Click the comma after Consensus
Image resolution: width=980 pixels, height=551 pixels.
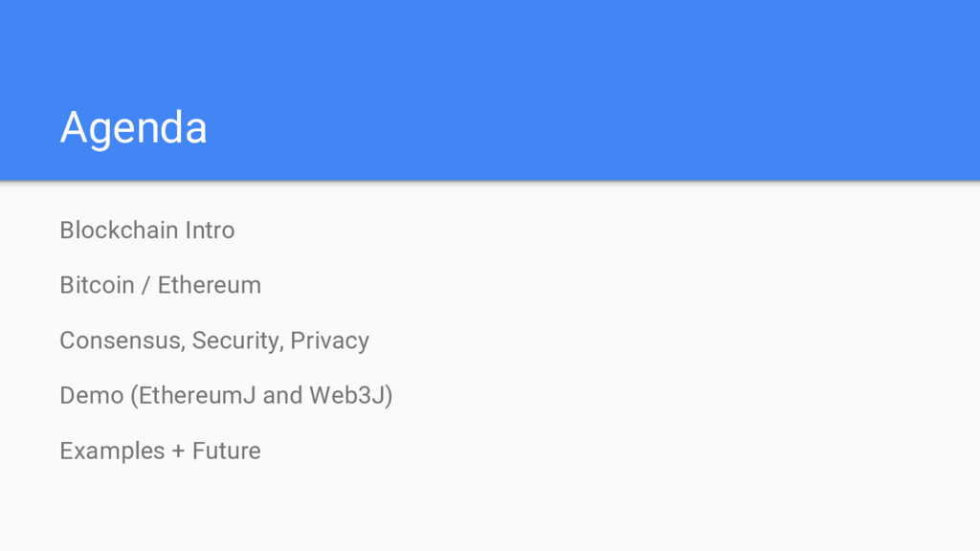(x=185, y=346)
